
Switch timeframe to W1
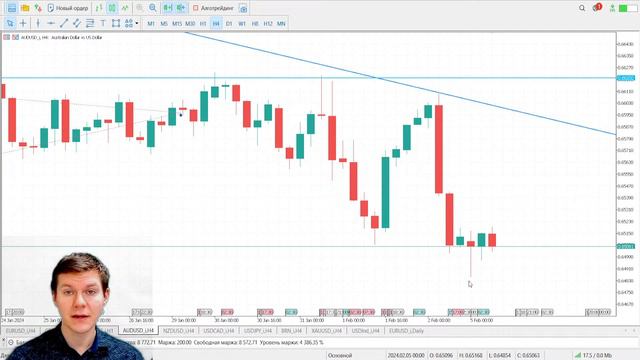pyautogui.click(x=242, y=24)
